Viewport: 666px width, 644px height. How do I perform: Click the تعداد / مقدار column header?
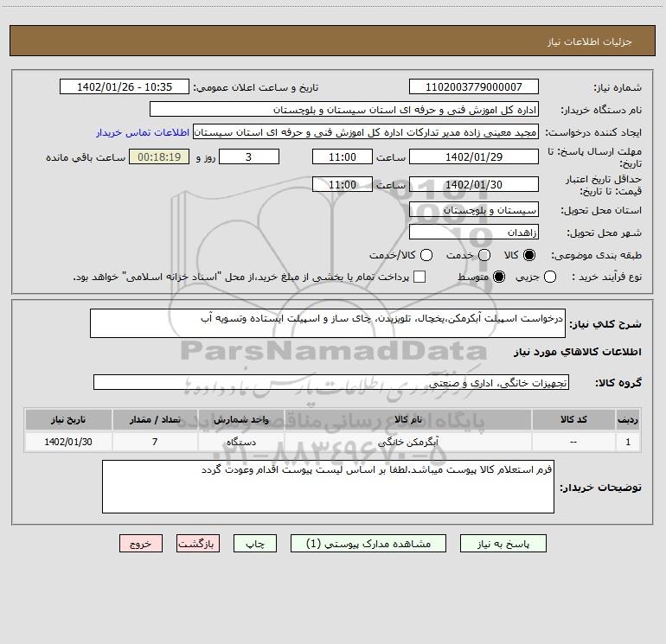coord(155,420)
